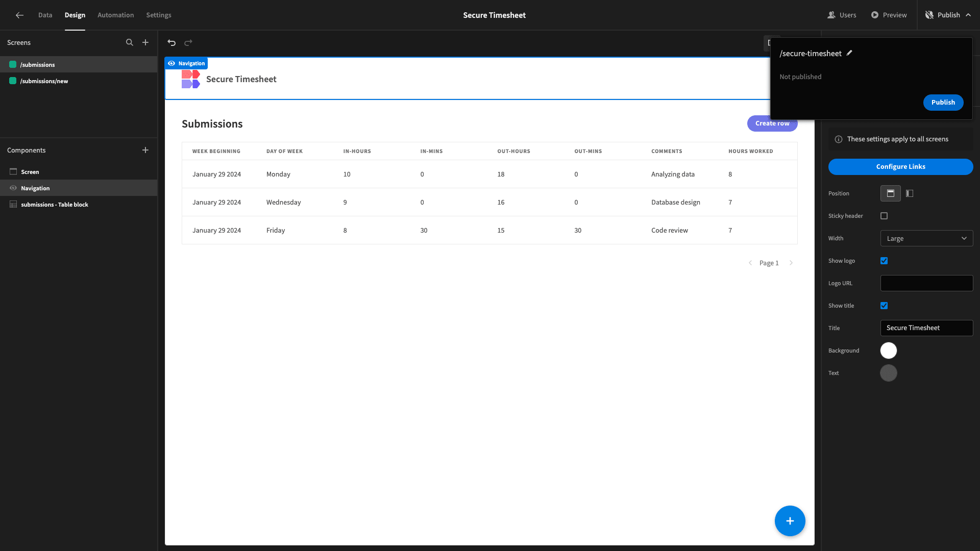Set navigation position to left side

point(910,193)
